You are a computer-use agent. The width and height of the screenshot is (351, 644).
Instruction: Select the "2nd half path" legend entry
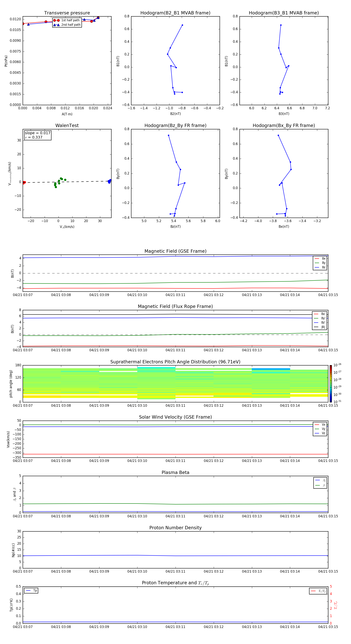67,25
